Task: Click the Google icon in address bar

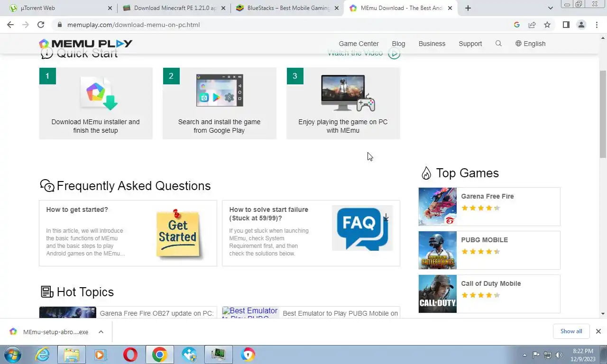Action: [517, 25]
